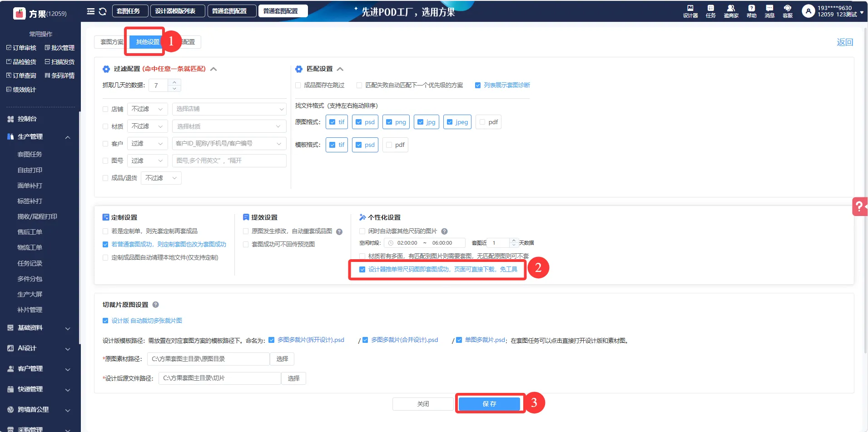This screenshot has height=432, width=868.
Task: Increase 抓取几天的数据 with up arrow
Action: (174, 82)
